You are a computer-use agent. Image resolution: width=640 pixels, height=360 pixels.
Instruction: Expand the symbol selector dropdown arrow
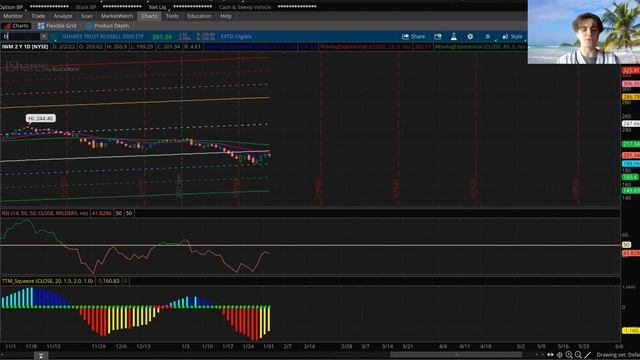tap(44, 36)
